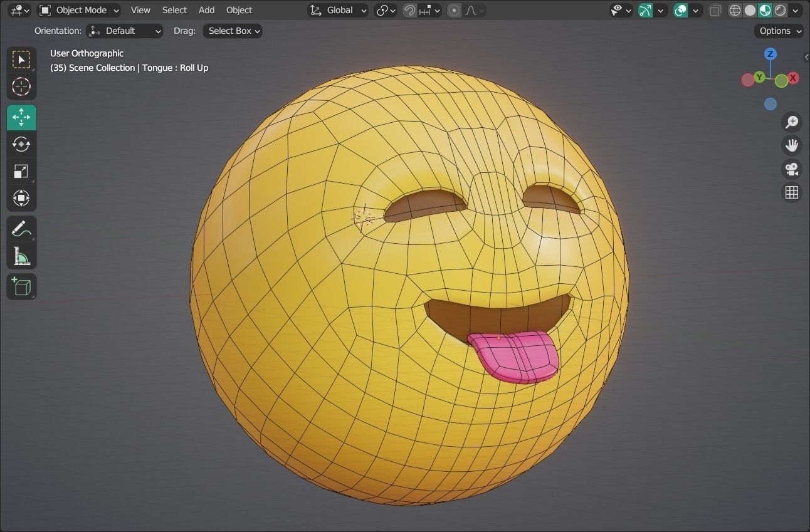Toggle proportional editing

(453, 10)
